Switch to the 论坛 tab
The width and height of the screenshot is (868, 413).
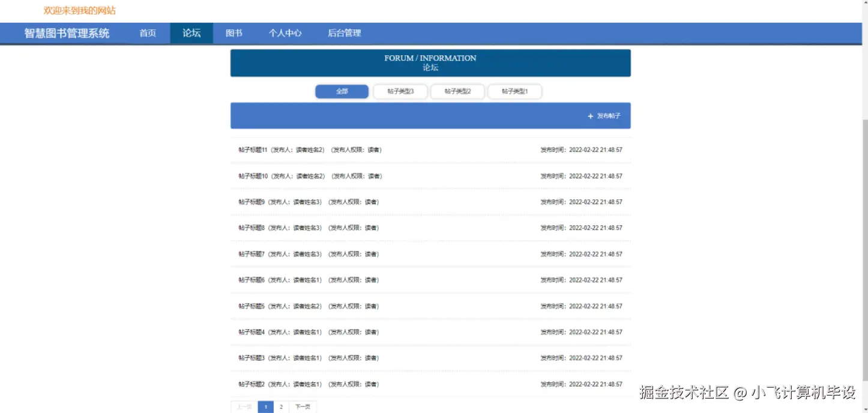191,33
